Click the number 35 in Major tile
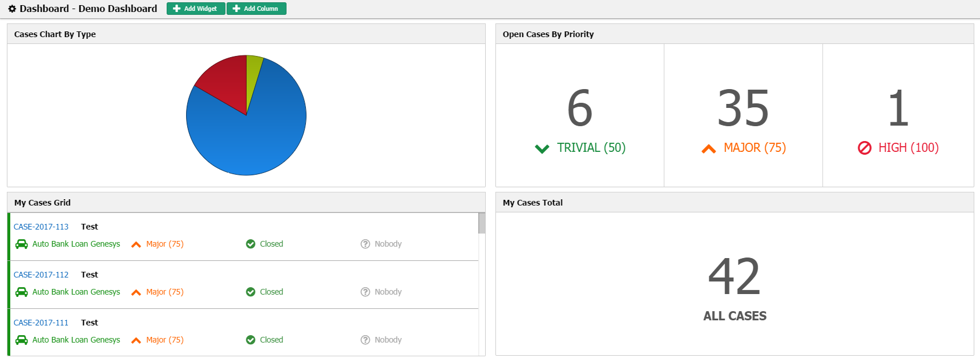This screenshot has width=980, height=358. click(x=743, y=108)
